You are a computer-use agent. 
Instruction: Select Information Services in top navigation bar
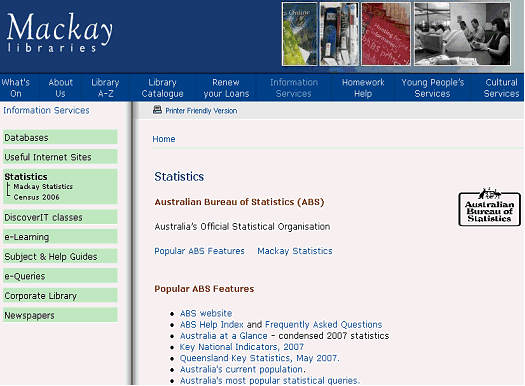(x=294, y=88)
